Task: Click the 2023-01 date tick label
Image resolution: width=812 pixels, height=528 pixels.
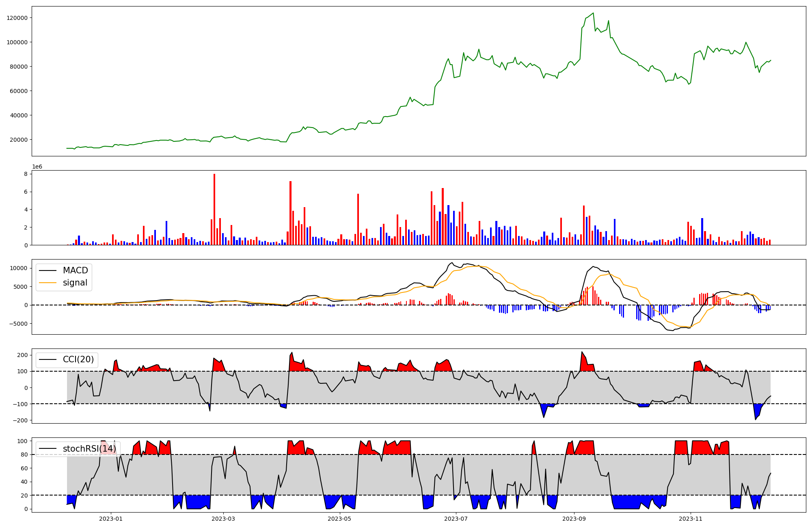Action: (x=110, y=519)
